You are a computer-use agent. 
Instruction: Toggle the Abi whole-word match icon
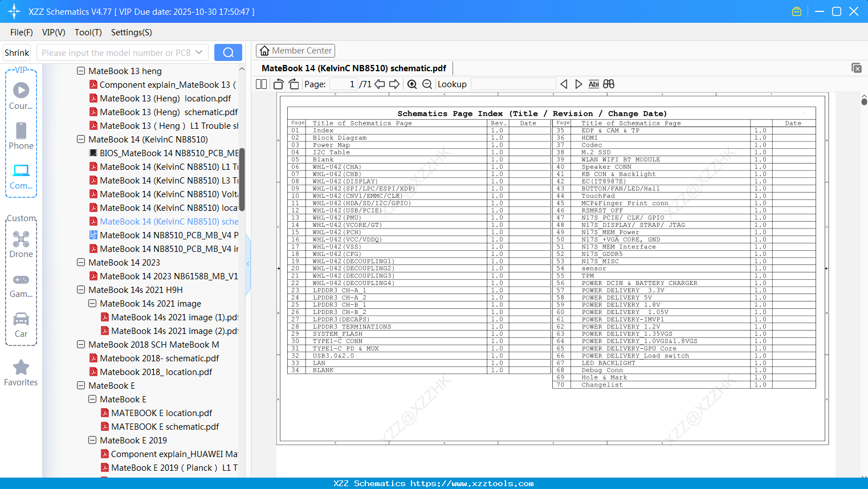(593, 84)
